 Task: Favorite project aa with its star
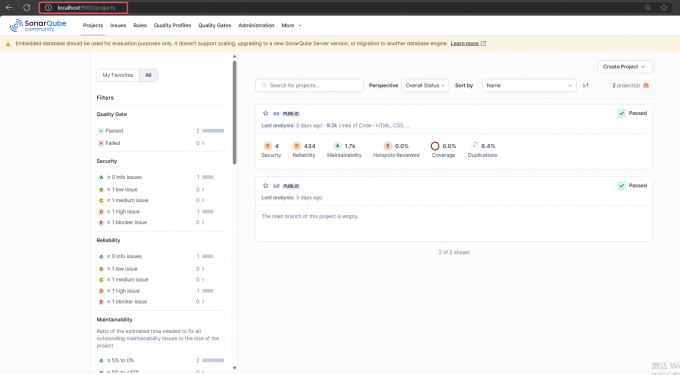point(265,113)
